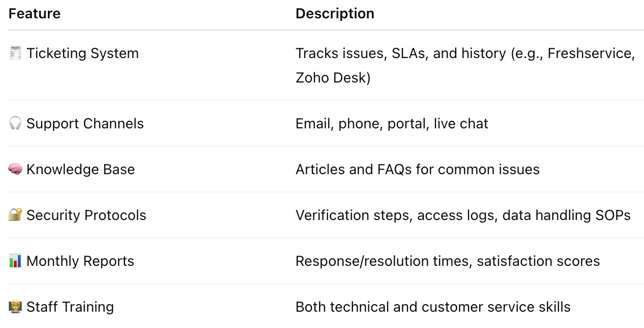
Task: Select the Monthly Reports label
Action: [x=80, y=261]
